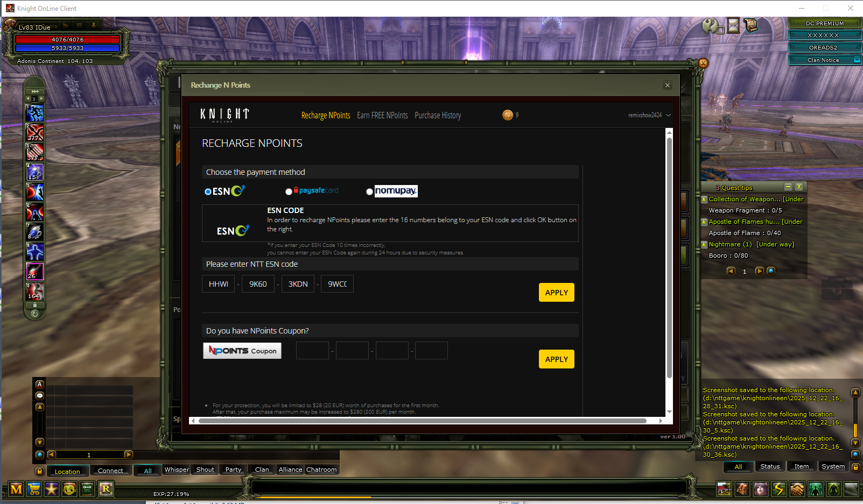863x504 pixels.
Task: Use skill slot 1 in the skill bar
Action: [35, 113]
